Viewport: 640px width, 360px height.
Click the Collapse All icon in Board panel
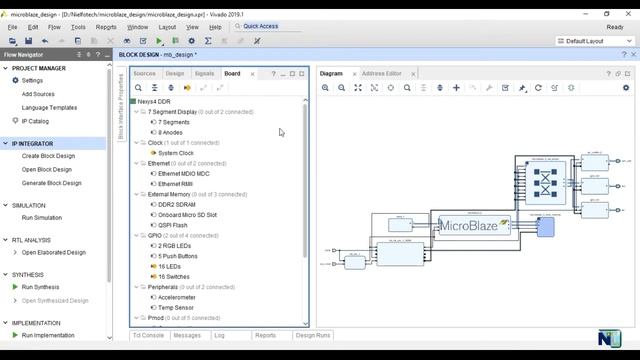154,88
